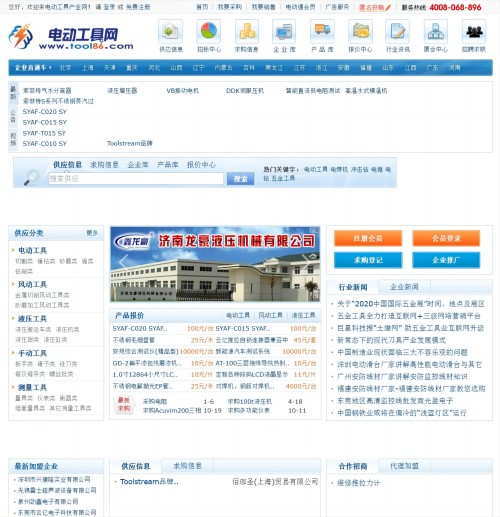Select the 报价中心 search tab

pos(201,164)
